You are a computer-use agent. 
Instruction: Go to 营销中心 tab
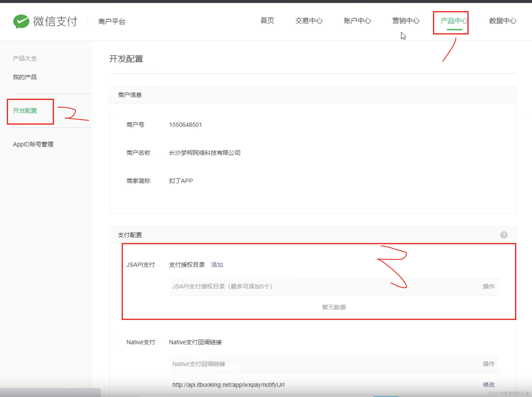[x=406, y=21]
